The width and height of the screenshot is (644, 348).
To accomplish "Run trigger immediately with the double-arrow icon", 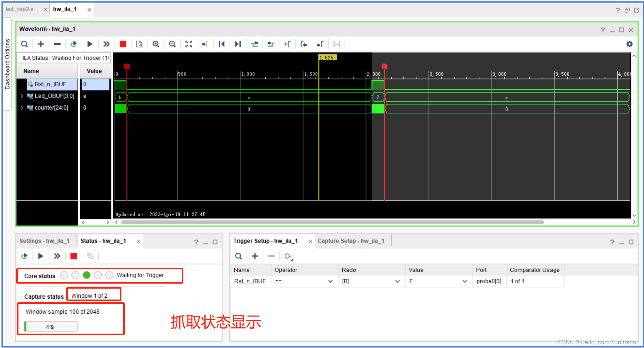I will pyautogui.click(x=106, y=44).
